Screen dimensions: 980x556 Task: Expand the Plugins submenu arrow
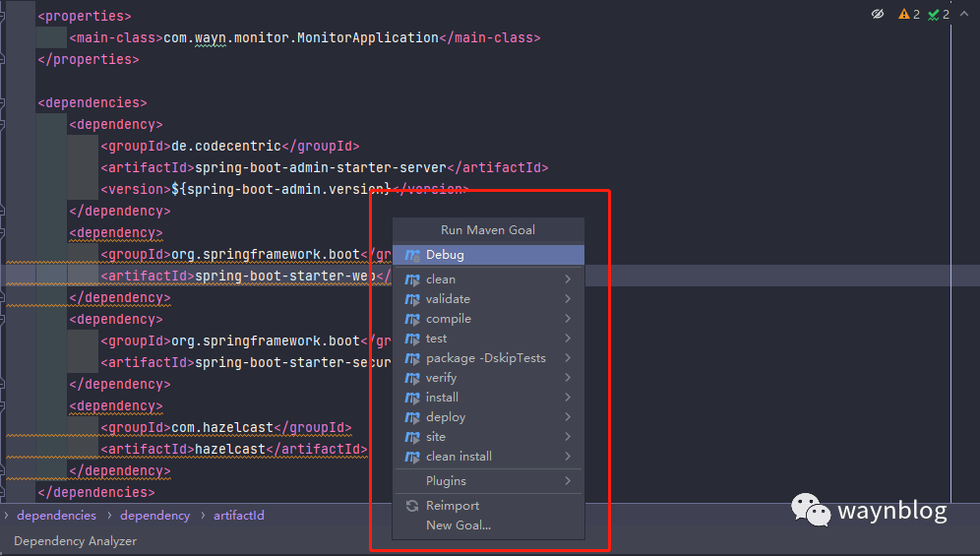tap(568, 481)
